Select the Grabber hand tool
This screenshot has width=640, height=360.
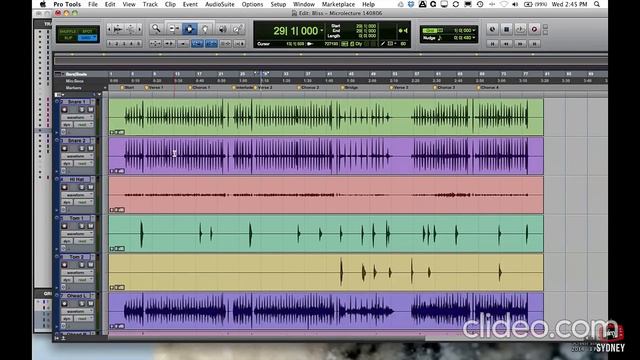(205, 29)
